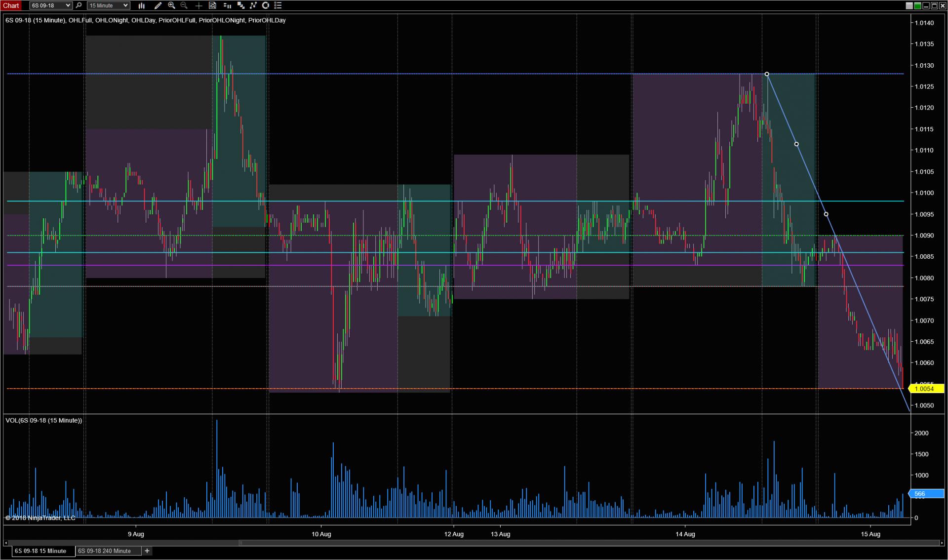
Task: Click the horizontal scrollbar left arrow
Action: [x=6, y=543]
